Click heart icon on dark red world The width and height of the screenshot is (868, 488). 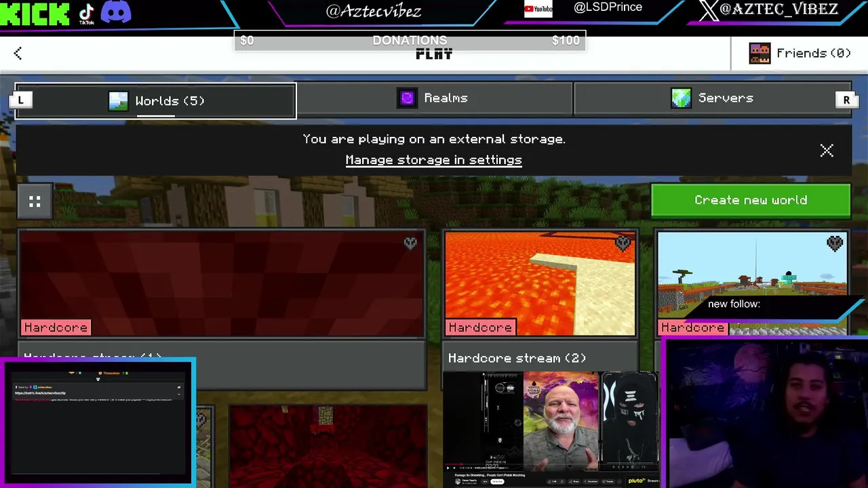pyautogui.click(x=410, y=243)
